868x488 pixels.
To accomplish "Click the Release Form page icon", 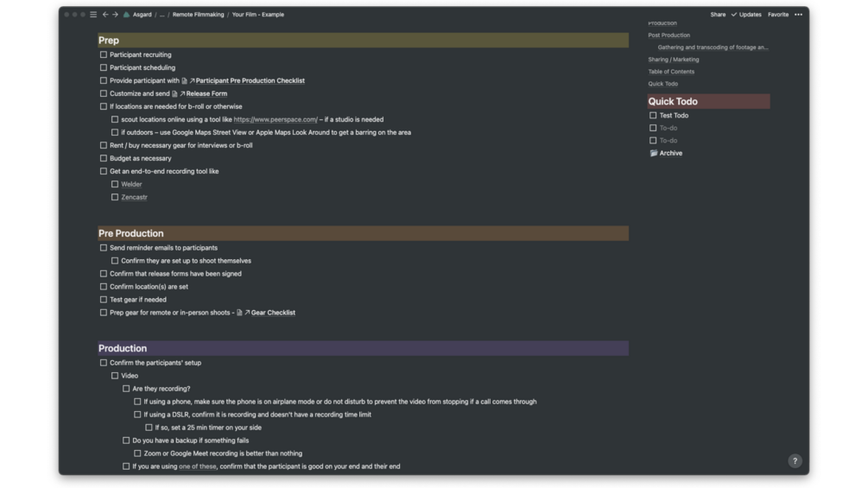I will (175, 94).
